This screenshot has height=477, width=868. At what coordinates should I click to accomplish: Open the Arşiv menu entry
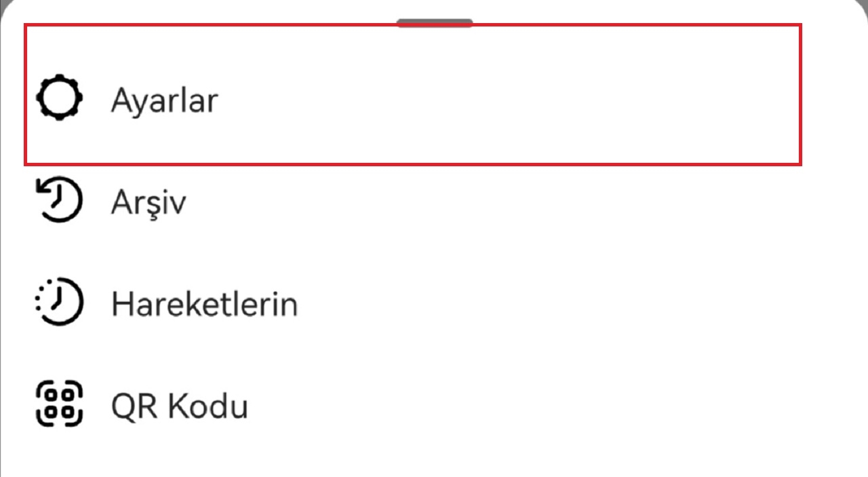pos(149,202)
